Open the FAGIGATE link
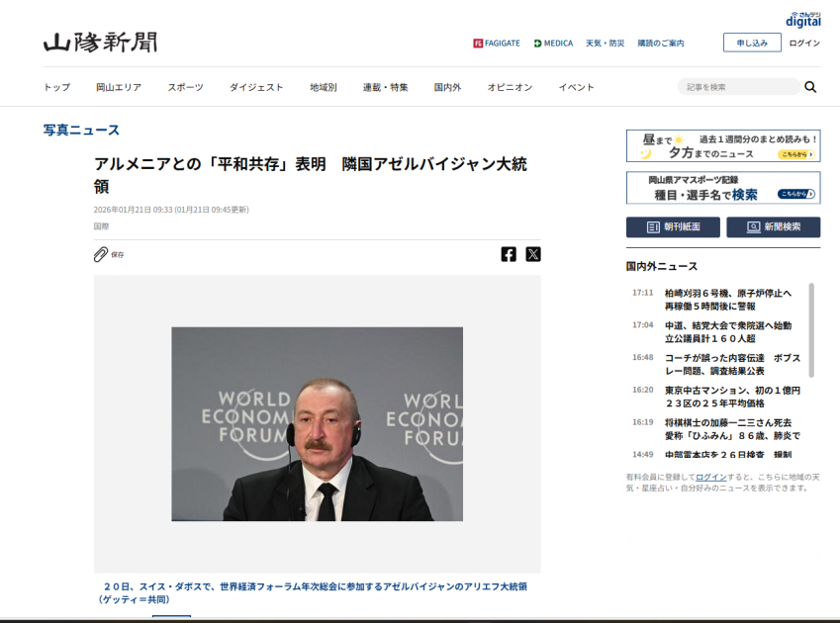Image resolution: width=840 pixels, height=623 pixels. pyautogui.click(x=497, y=44)
